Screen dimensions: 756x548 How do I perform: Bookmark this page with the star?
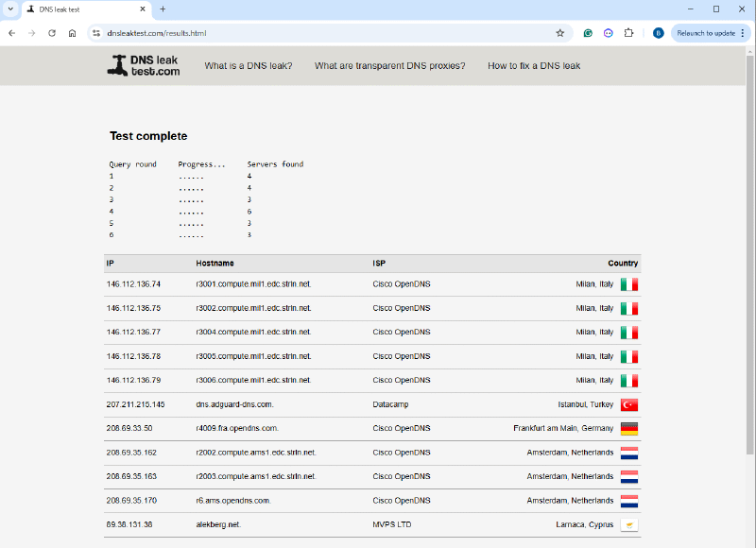coord(560,32)
